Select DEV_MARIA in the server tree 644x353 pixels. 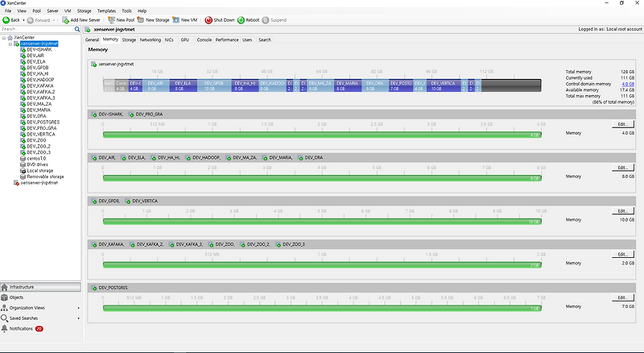tap(39, 110)
